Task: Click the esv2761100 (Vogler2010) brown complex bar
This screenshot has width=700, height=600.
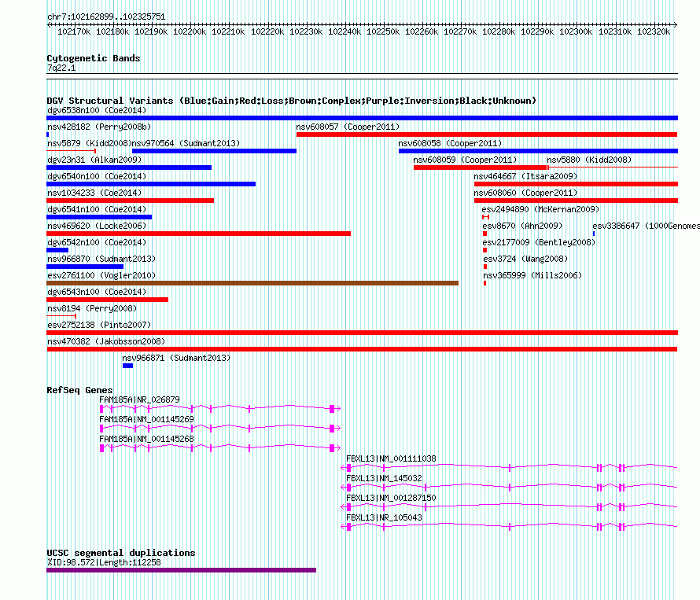Action: pos(252,283)
